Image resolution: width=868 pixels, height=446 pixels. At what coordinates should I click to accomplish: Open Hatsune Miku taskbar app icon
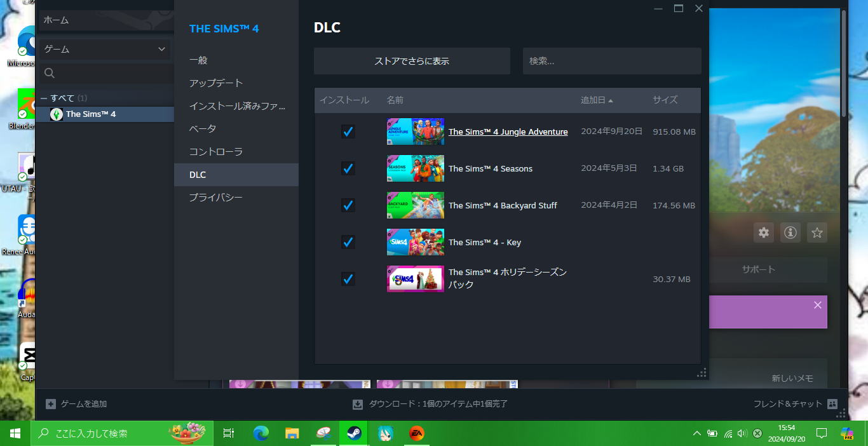(384, 433)
